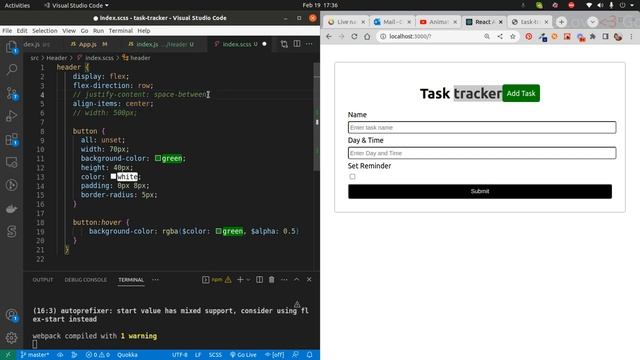
Task: Maximize the terminal panel with chevron
Action: click(x=297, y=280)
